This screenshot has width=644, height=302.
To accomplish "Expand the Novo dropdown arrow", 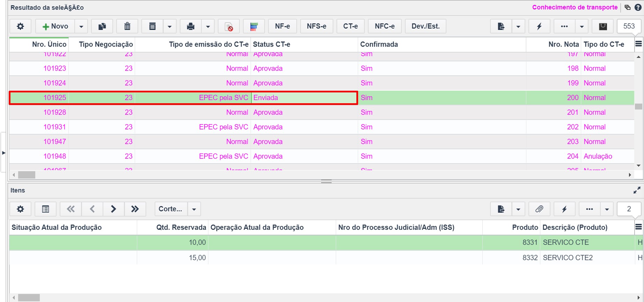I will 81,26.
